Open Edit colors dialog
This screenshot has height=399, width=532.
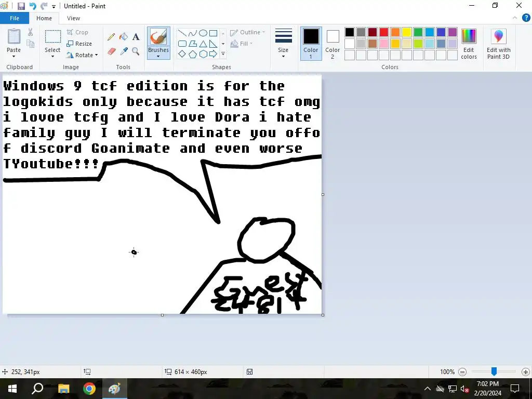(x=469, y=44)
